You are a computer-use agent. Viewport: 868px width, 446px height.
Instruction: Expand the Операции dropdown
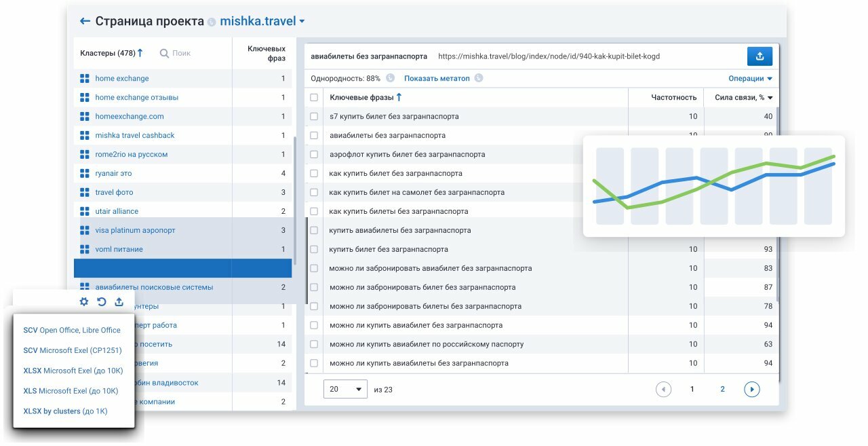point(750,78)
